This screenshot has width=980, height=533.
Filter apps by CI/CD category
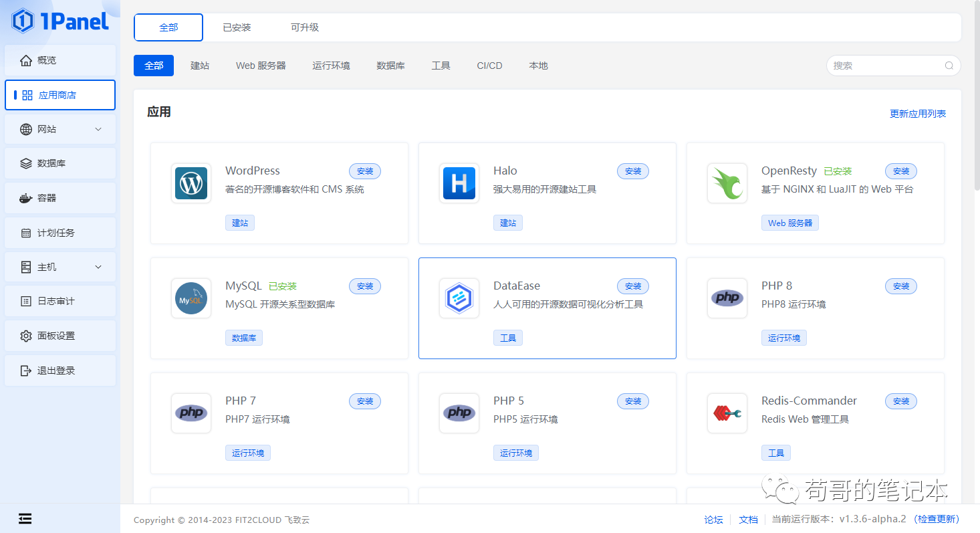(x=489, y=66)
